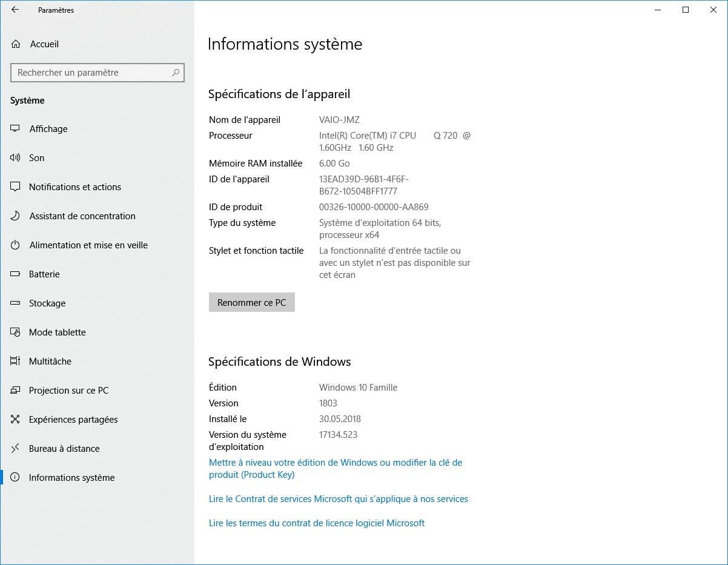The image size is (728, 565).
Task: Click the Renommer ce PC button
Action: [x=252, y=303]
